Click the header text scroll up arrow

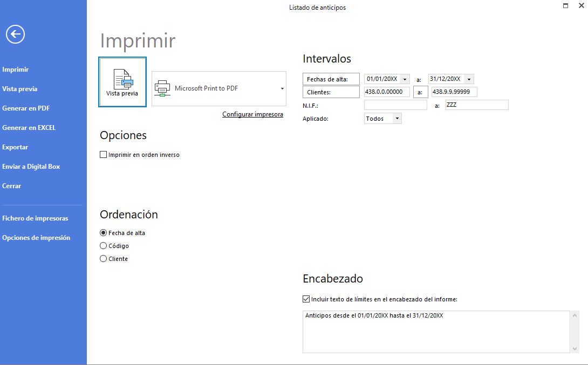tap(575, 315)
